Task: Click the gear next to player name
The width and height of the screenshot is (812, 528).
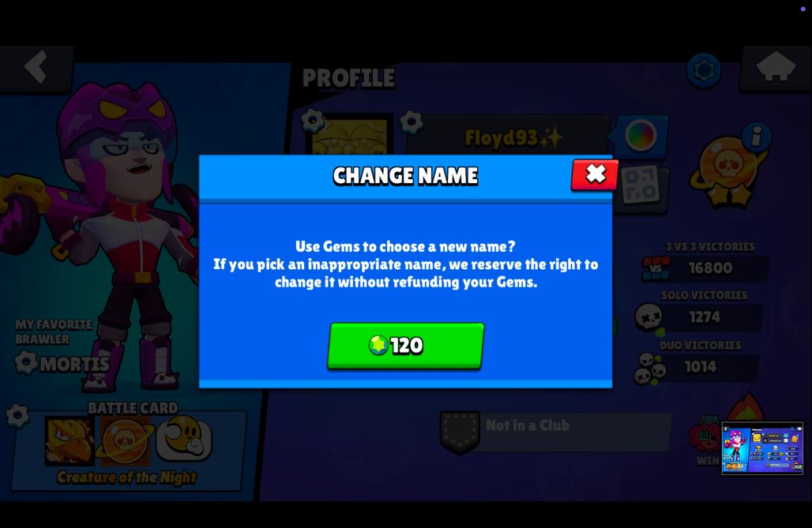Action: pos(412,122)
